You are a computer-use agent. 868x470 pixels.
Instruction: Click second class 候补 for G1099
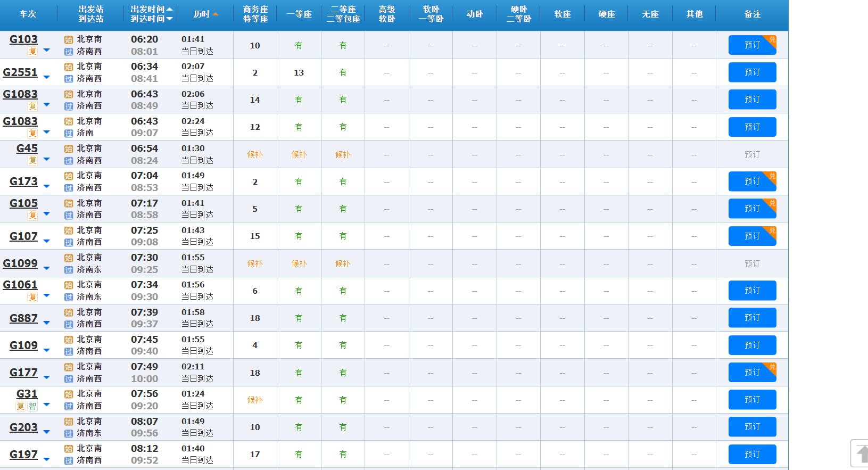point(343,264)
